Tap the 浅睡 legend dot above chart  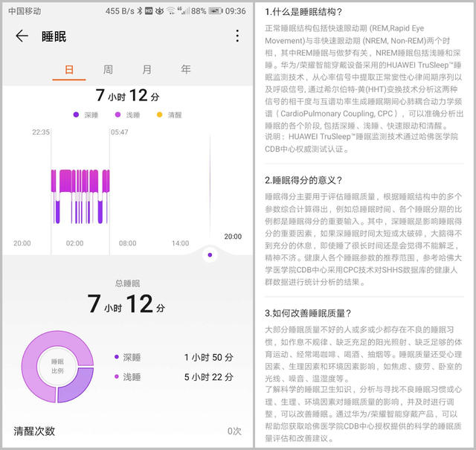tap(118, 115)
